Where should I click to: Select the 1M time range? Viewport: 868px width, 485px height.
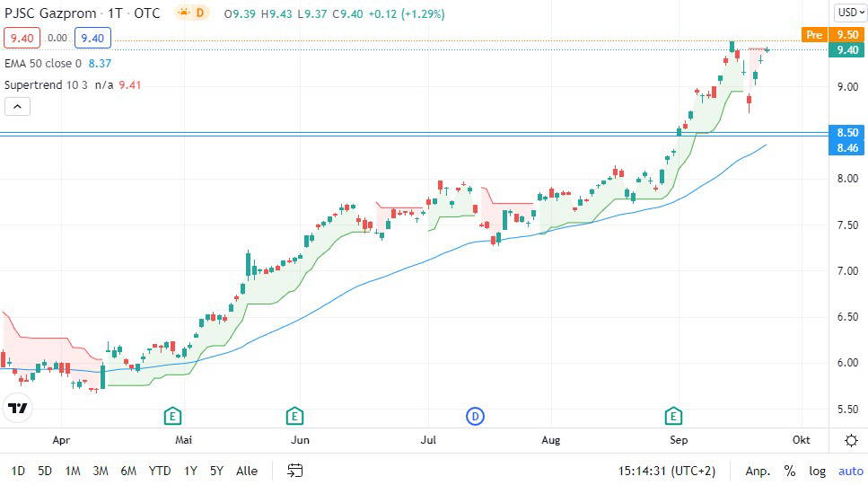point(73,472)
